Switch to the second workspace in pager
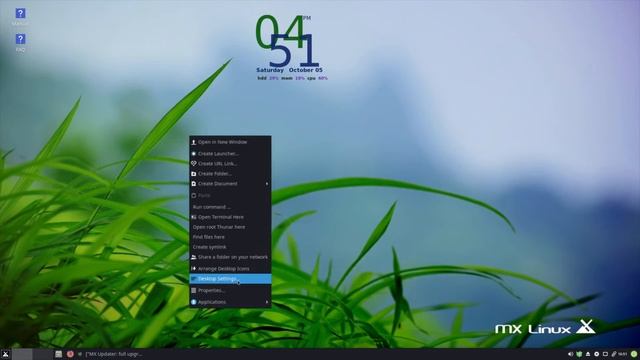 pyautogui.click(x=42, y=354)
